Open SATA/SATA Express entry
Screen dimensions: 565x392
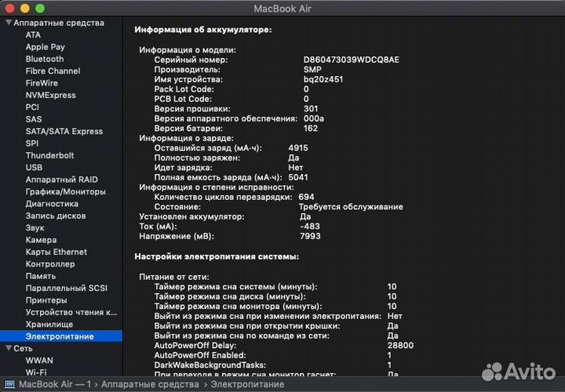pos(64,132)
